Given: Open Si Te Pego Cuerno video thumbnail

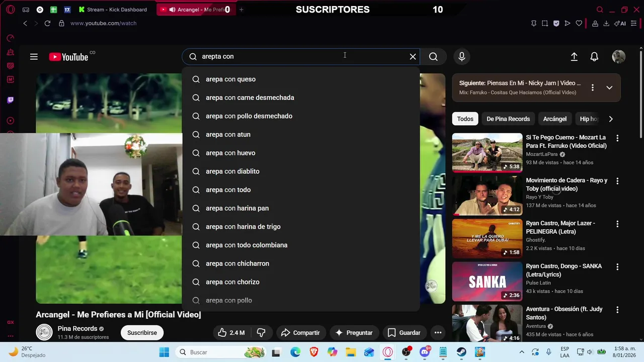Looking at the screenshot, I should (x=487, y=153).
